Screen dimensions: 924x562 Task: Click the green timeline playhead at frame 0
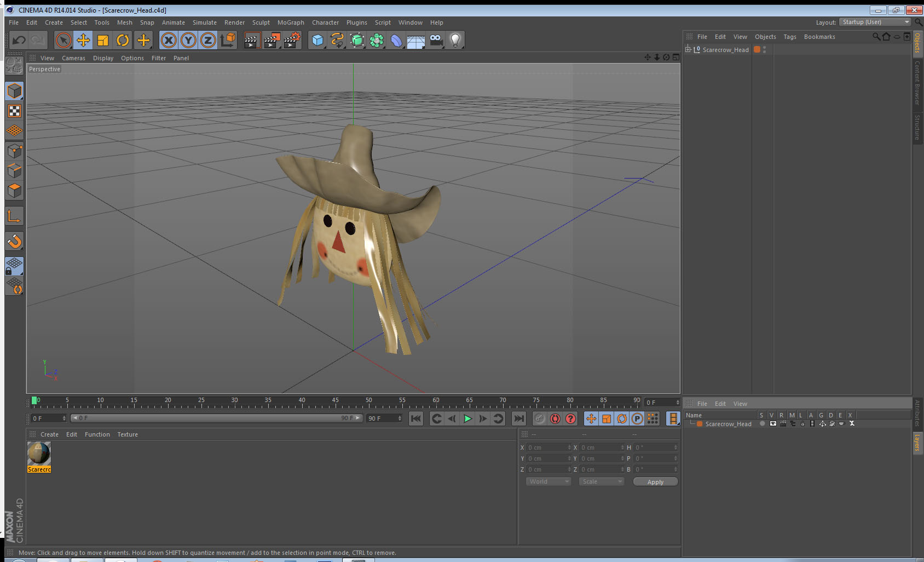[x=34, y=400]
